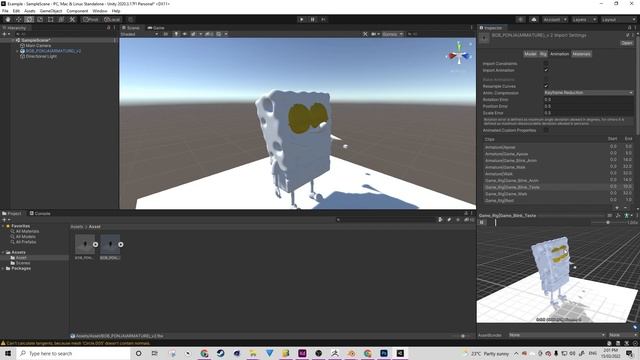640x360 pixels.
Task: Start Play mode with the Play button
Action: pyautogui.click(x=302, y=19)
